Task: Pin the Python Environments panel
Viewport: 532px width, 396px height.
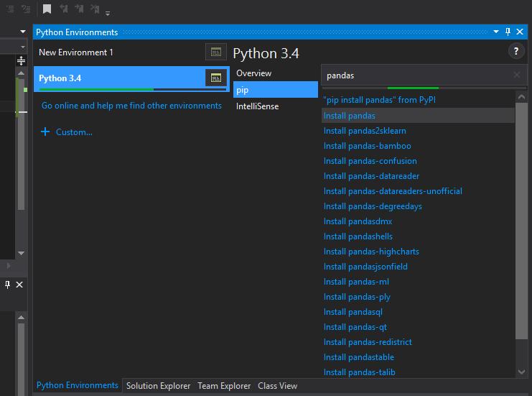Action: pos(508,32)
